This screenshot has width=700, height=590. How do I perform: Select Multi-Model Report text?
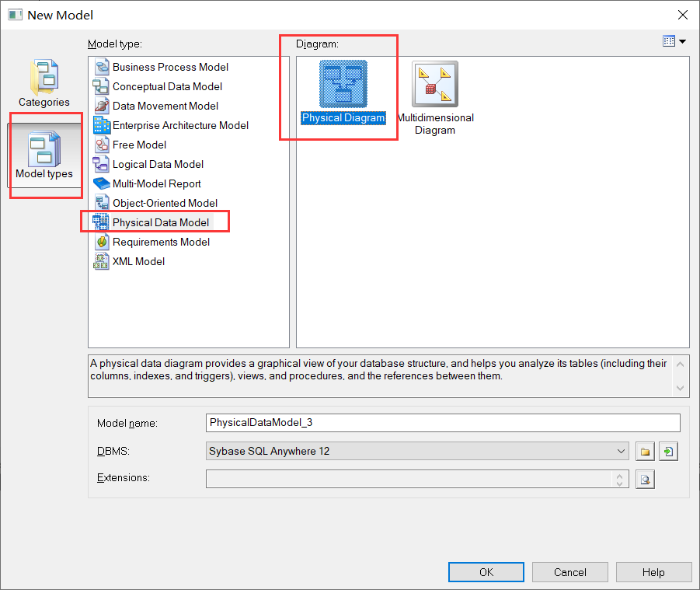[157, 183]
